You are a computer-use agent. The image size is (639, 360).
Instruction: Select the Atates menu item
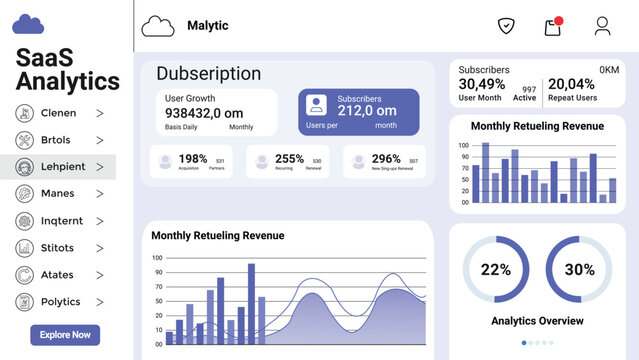click(59, 275)
